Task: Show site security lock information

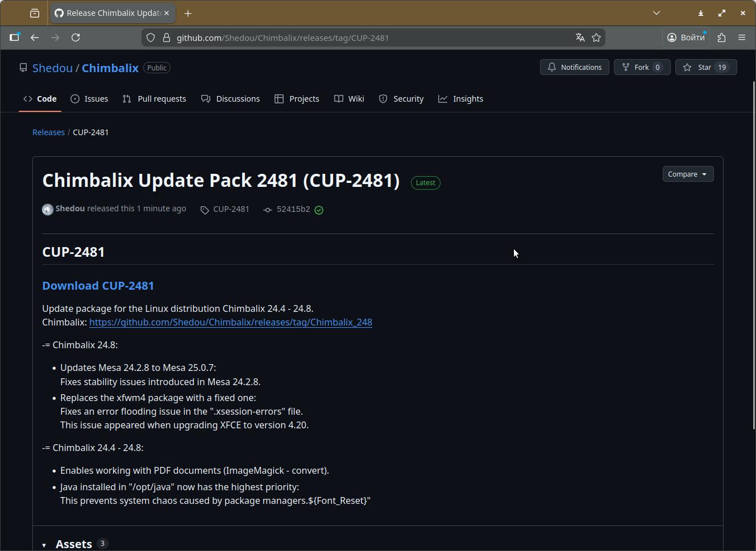Action: 167,37
